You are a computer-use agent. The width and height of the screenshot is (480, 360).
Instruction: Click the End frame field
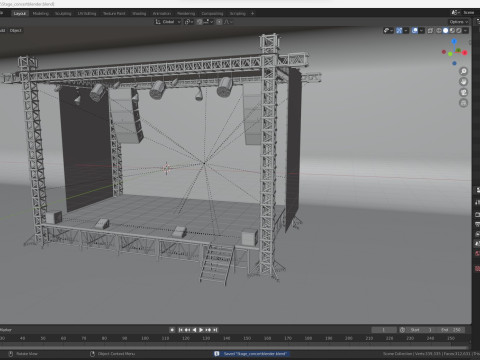coord(451,330)
